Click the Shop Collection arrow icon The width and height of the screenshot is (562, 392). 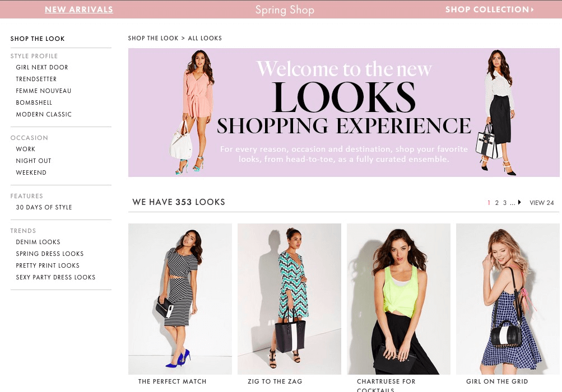pyautogui.click(x=532, y=10)
